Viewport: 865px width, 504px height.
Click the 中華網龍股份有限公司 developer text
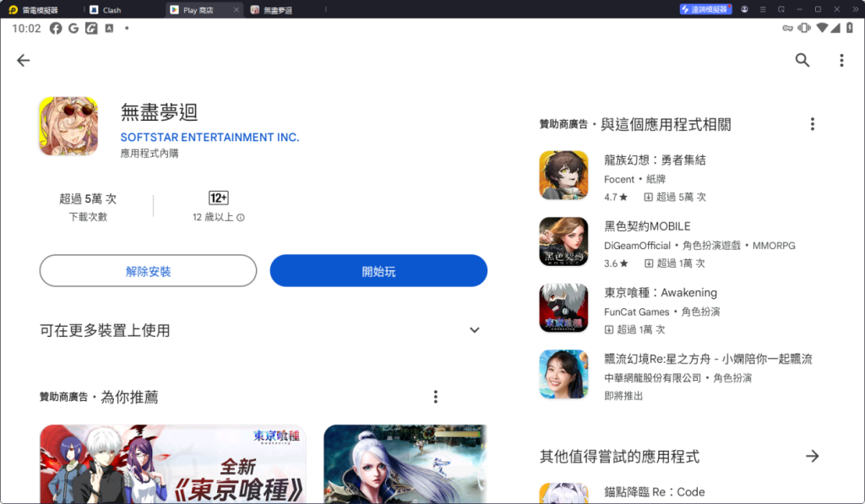pyautogui.click(x=653, y=377)
